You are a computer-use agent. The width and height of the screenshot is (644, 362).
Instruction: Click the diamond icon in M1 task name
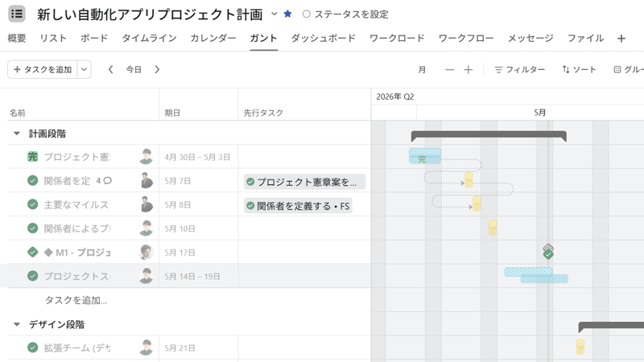(48, 253)
